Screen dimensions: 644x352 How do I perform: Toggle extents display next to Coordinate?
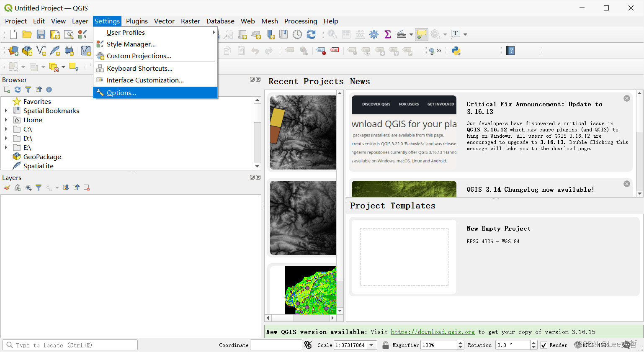[x=308, y=345]
